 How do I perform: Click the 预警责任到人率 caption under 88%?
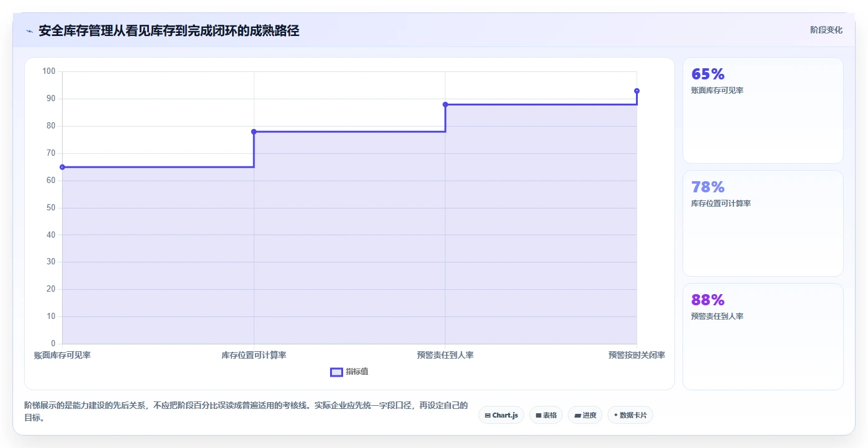coord(717,316)
